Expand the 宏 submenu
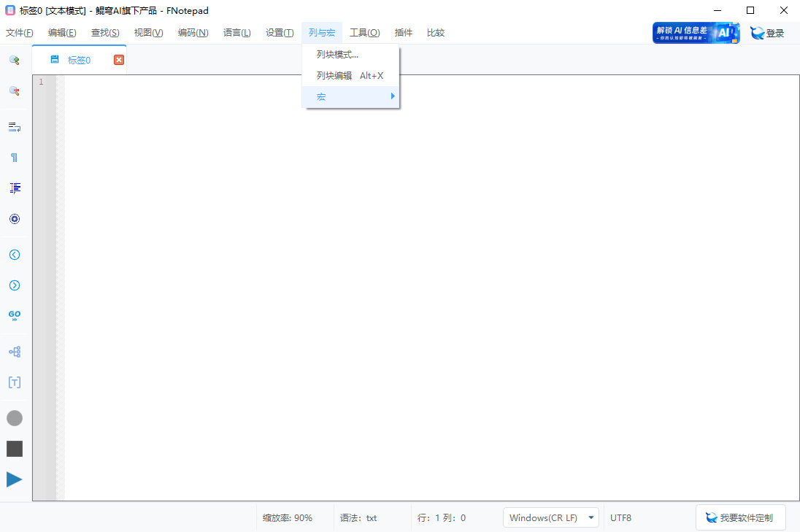The image size is (800, 532). tap(343, 96)
